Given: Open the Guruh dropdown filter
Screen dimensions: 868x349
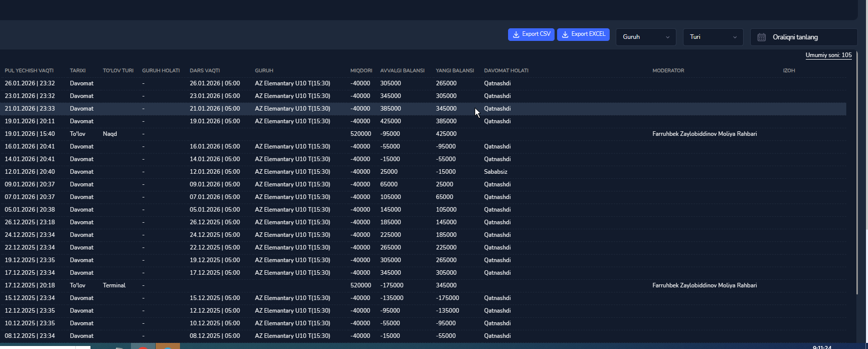Looking at the screenshot, I should coord(646,37).
